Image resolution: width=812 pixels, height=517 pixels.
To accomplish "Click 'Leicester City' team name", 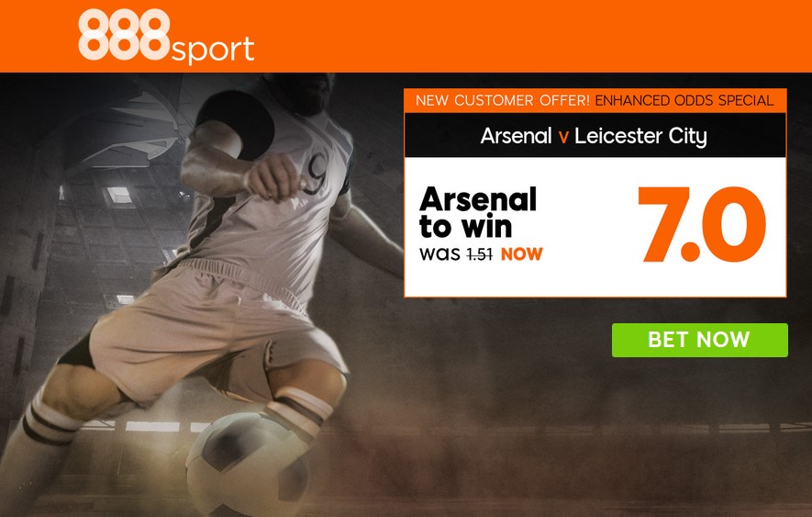I will 640,137.
